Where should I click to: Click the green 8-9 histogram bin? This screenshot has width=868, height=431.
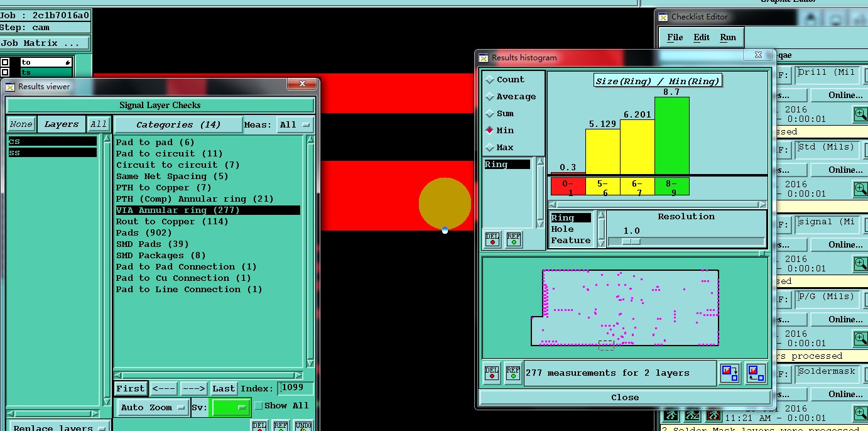672,187
